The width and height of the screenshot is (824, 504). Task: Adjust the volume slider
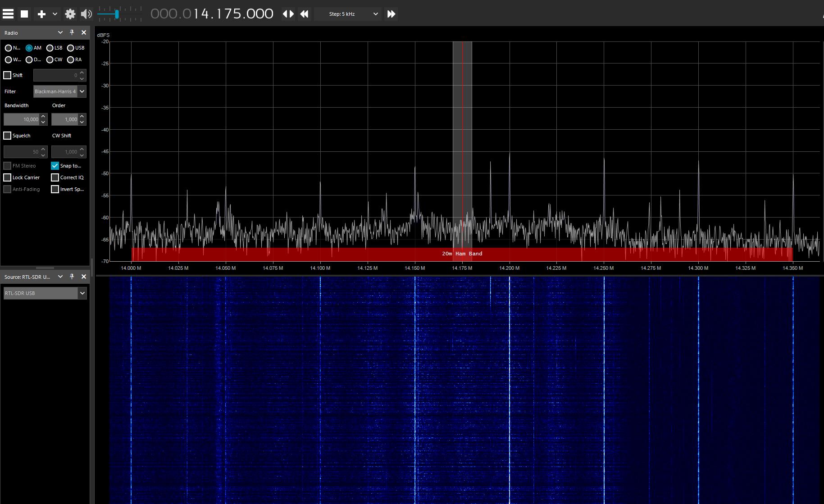coord(118,14)
